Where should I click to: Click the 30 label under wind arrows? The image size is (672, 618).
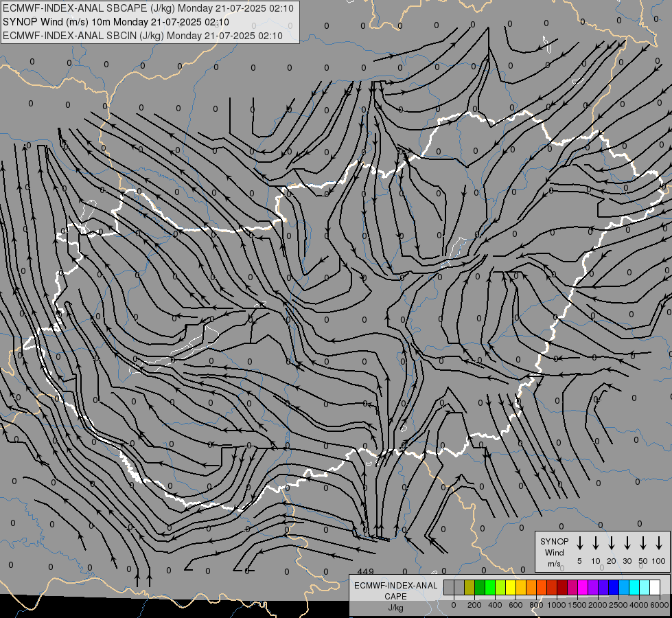pos(627,561)
